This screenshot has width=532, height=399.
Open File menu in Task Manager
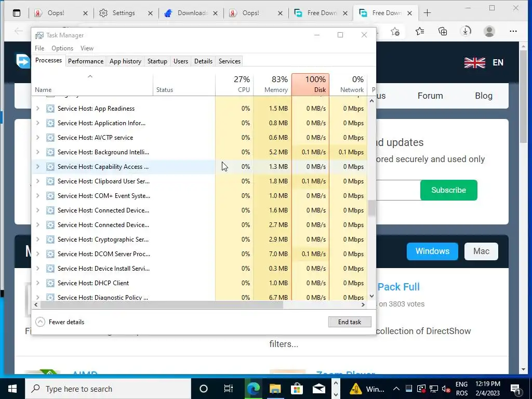39,48
